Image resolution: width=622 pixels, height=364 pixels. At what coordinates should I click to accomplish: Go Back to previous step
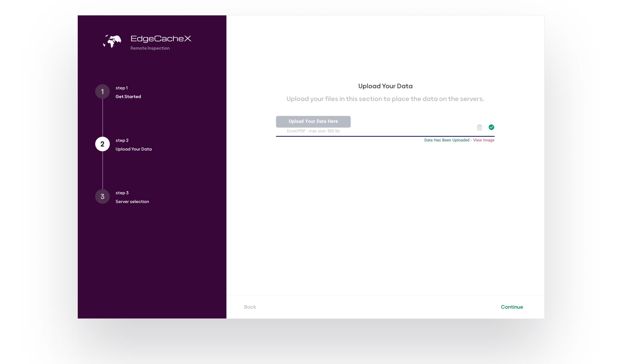pos(250,307)
